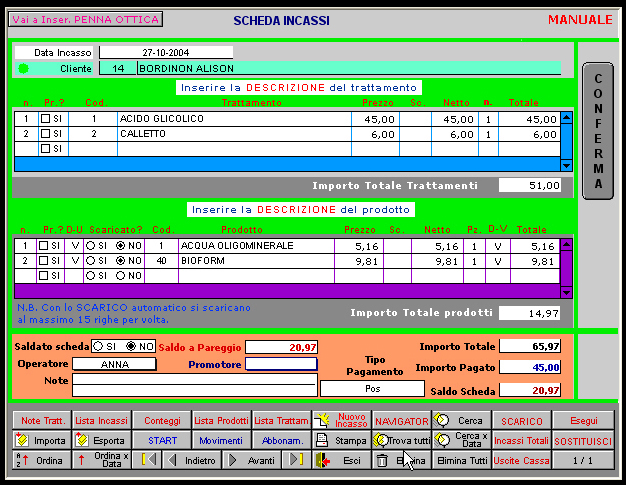Select Saldato scheda NO radio

[x=131, y=346]
